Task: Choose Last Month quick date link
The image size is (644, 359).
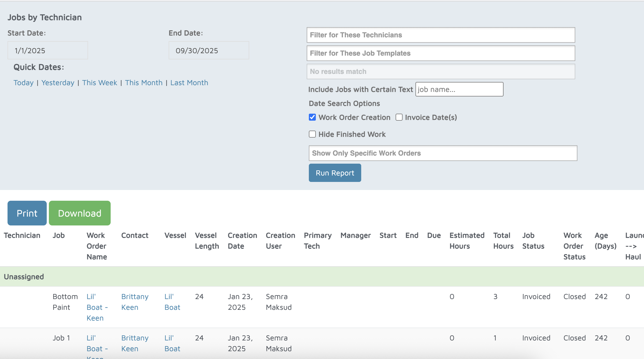Action: pyautogui.click(x=189, y=83)
